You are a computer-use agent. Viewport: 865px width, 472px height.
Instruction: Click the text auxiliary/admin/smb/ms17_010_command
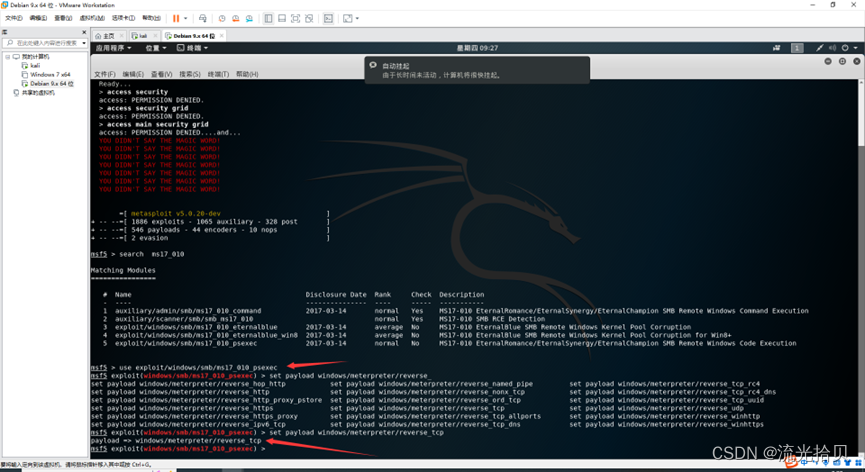pyautogui.click(x=188, y=311)
